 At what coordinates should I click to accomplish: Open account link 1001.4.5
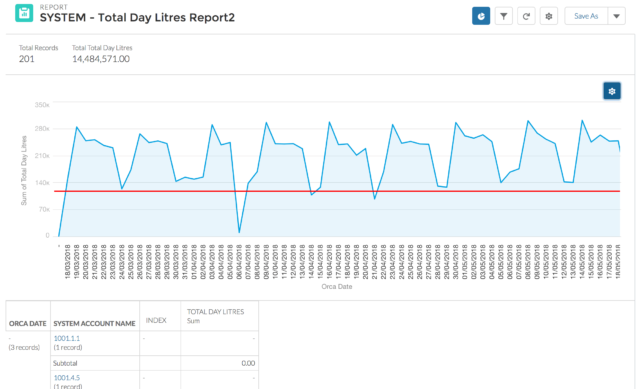(67, 378)
